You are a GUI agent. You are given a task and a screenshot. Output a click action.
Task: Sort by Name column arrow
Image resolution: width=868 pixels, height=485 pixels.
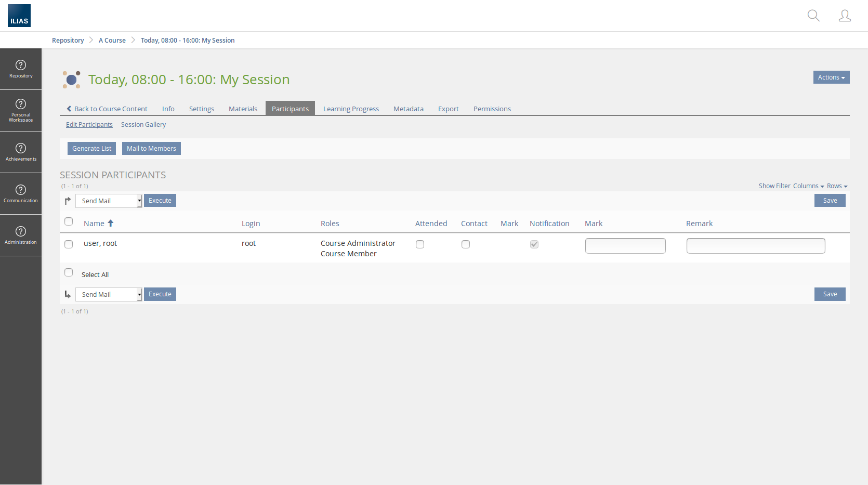click(x=110, y=224)
